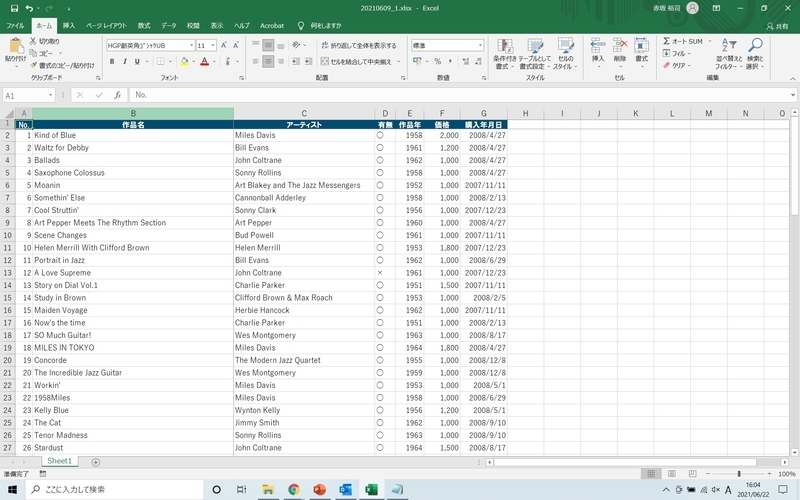Screen dimensions: 800x500
Task: Expand the Merge & Center dropdown arrow
Action: tap(398, 61)
